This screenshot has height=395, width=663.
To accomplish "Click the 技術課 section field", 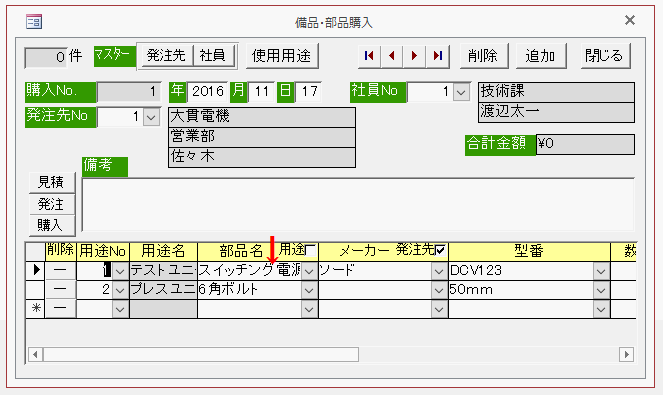I will click(x=556, y=92).
